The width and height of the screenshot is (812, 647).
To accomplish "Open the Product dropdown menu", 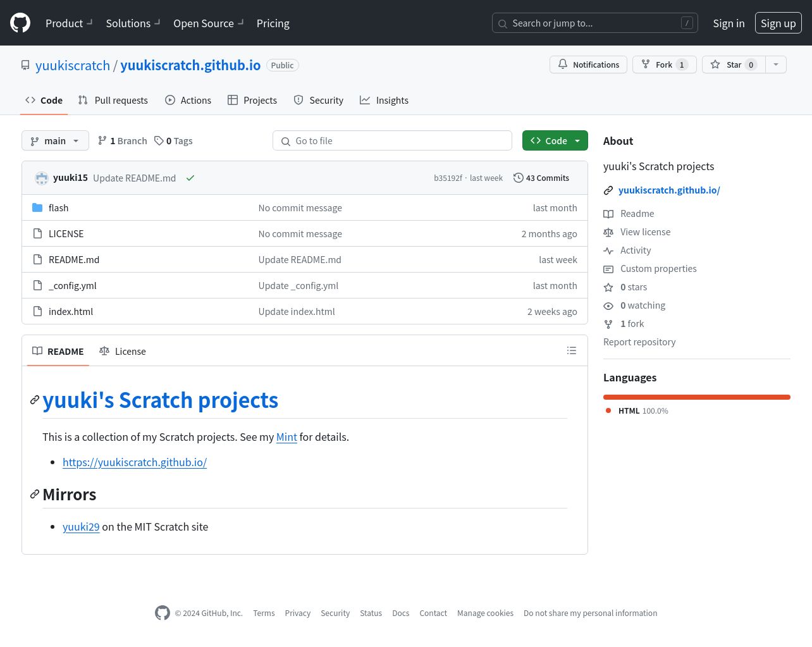I will tap(69, 23).
